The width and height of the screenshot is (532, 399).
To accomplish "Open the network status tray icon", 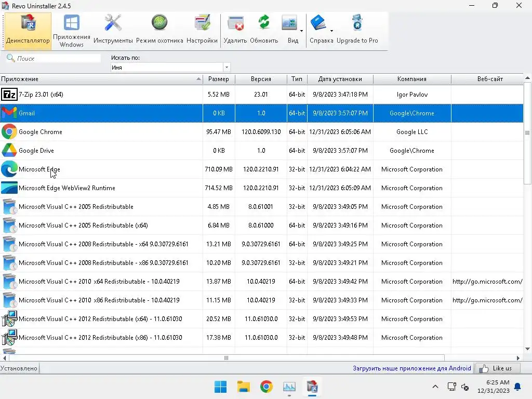I will click(x=451, y=387).
